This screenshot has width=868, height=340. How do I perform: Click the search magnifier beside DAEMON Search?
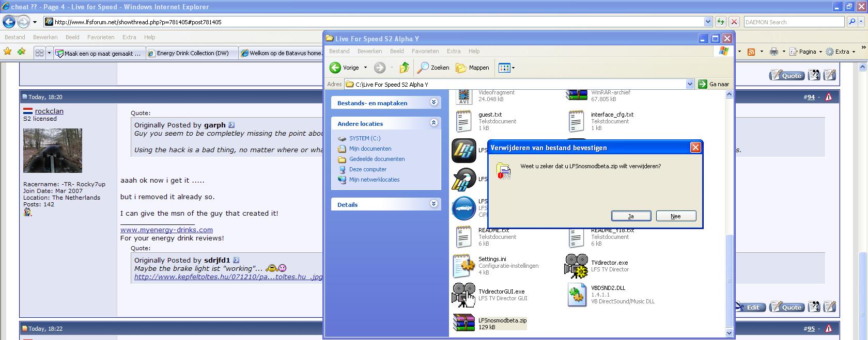coord(853,22)
